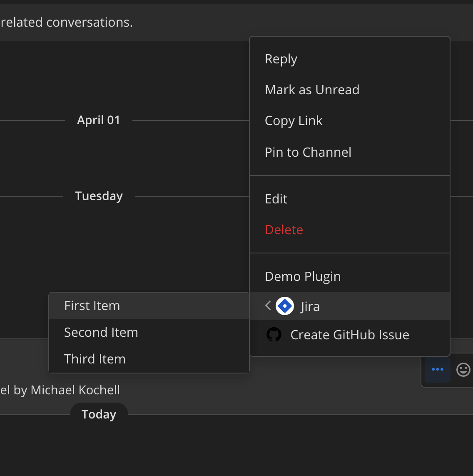This screenshot has height=476, width=473.
Task: Click the GitHub octocat icon
Action: click(274, 334)
